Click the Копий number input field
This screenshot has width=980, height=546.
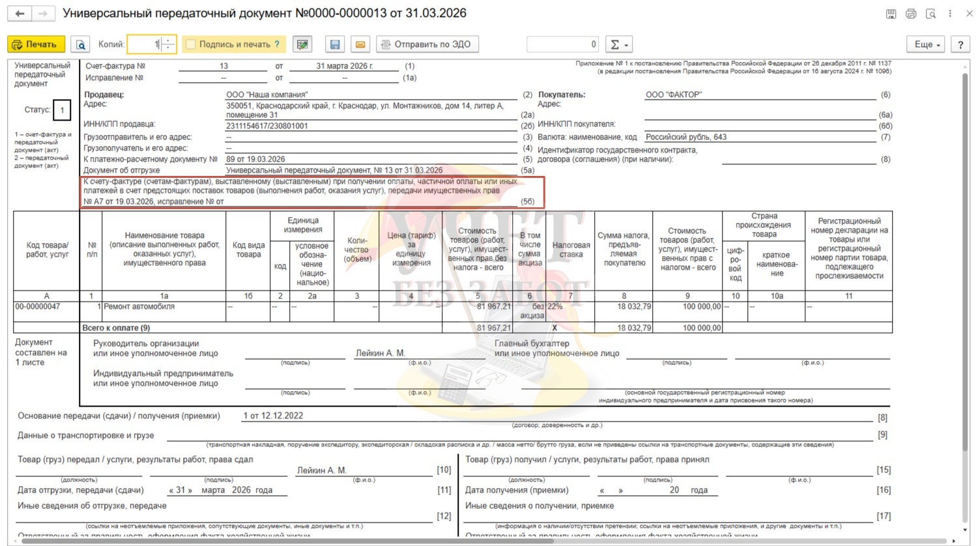point(144,44)
